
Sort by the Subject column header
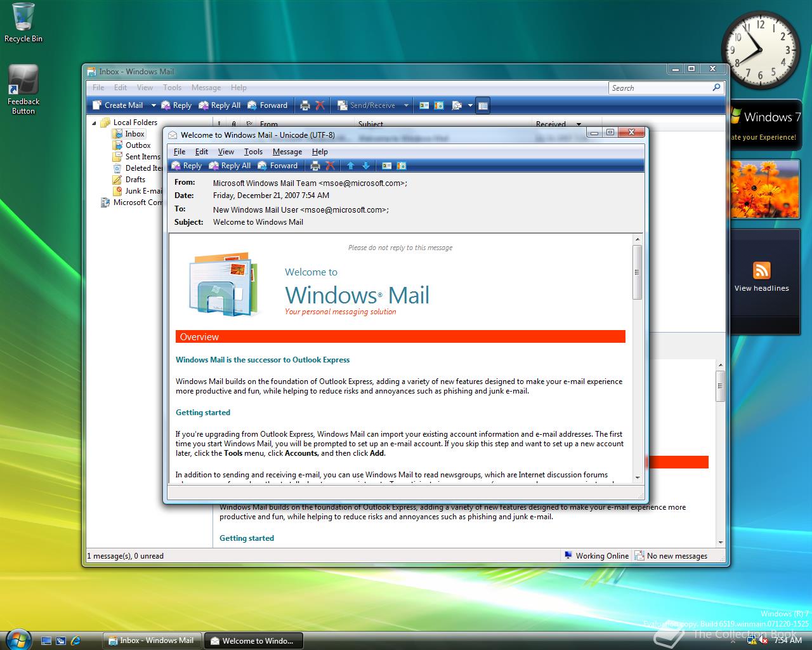(x=442, y=124)
